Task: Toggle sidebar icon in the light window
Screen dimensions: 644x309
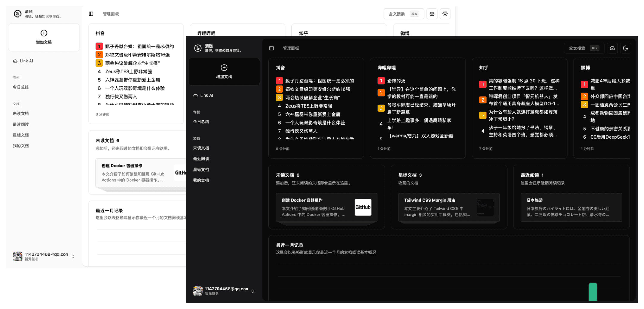Action: 91,14
